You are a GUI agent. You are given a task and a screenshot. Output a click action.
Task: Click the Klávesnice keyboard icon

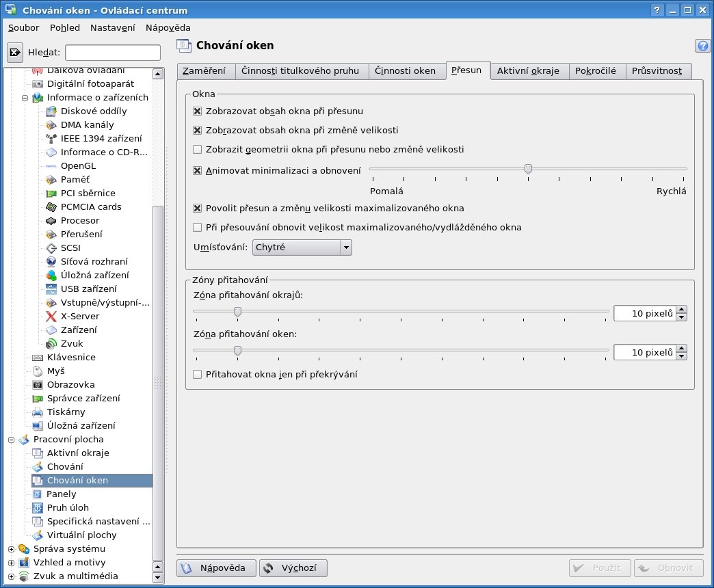(x=38, y=358)
